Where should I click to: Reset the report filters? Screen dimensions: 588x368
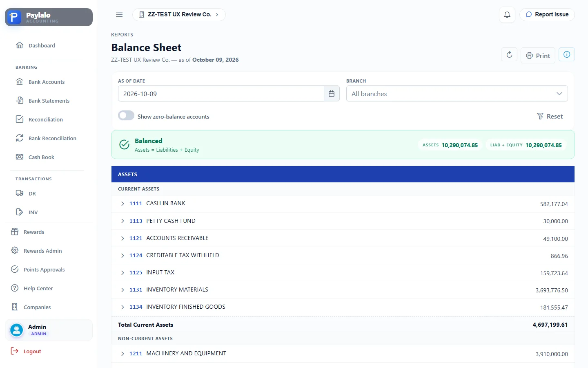(550, 116)
